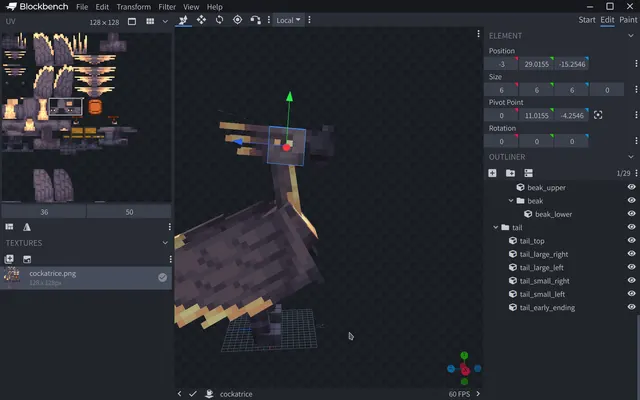Open the Help menu
Image resolution: width=640 pixels, height=400 pixels.
click(x=215, y=7)
